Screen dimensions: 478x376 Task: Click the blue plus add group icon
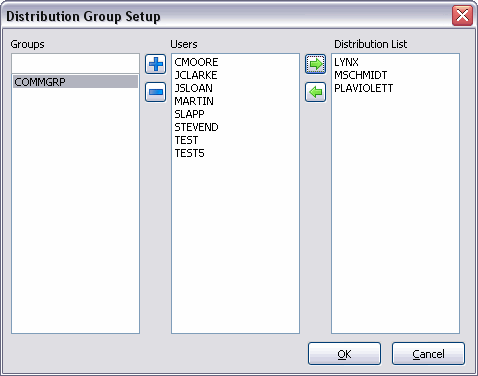[156, 64]
